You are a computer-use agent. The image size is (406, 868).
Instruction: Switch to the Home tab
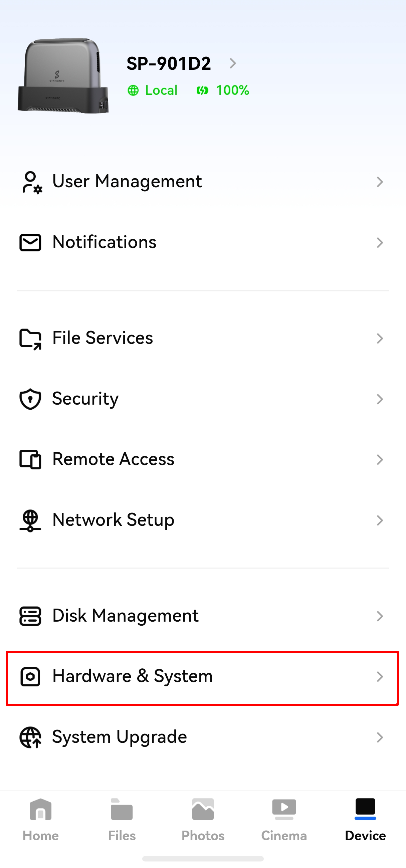(41, 820)
